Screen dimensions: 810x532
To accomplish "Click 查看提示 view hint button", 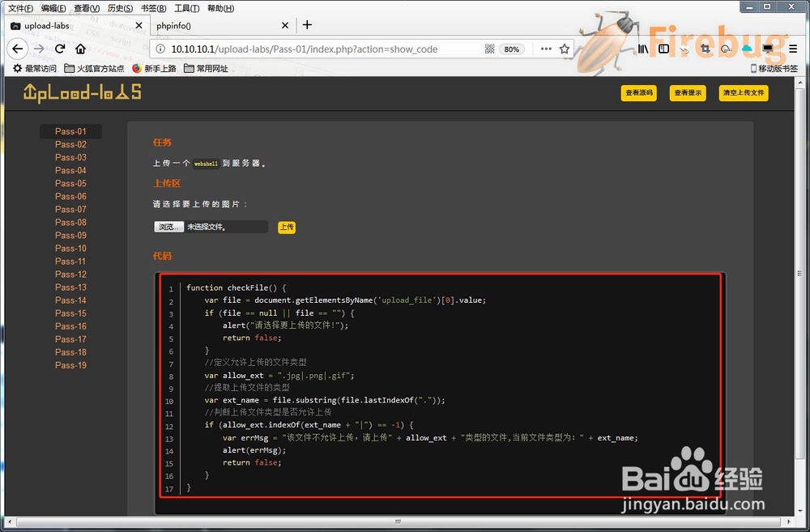I will (x=688, y=93).
